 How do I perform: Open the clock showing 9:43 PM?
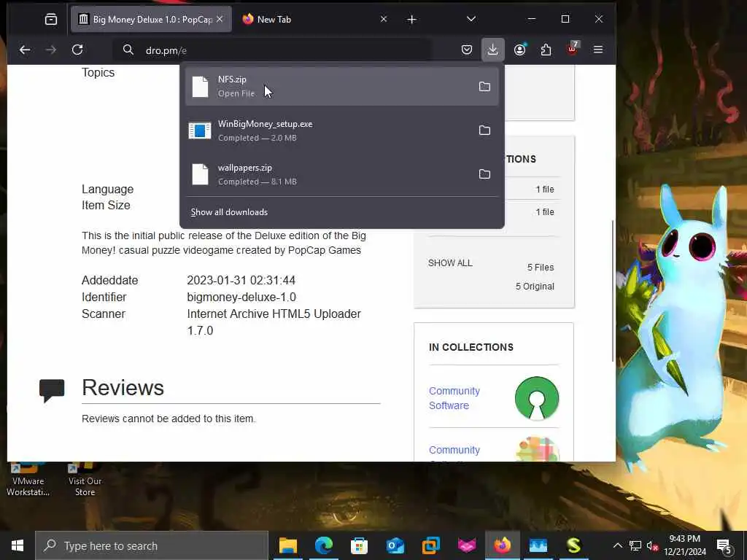684,545
